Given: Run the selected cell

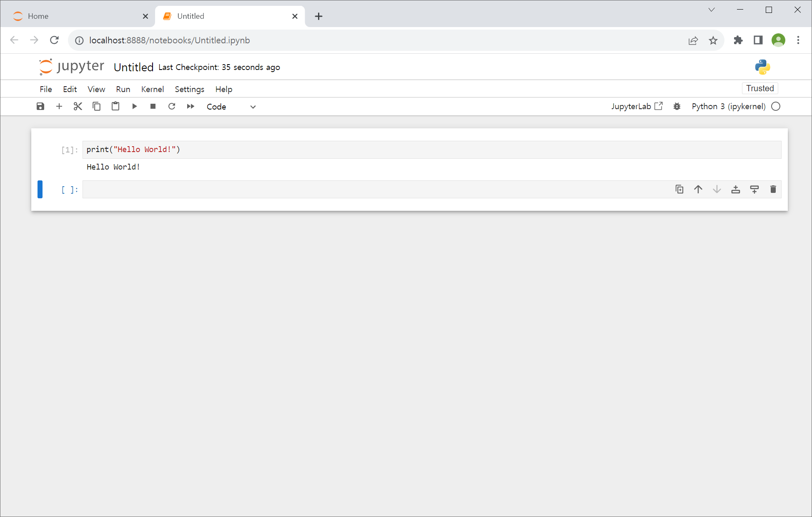Looking at the screenshot, I should pyautogui.click(x=134, y=107).
